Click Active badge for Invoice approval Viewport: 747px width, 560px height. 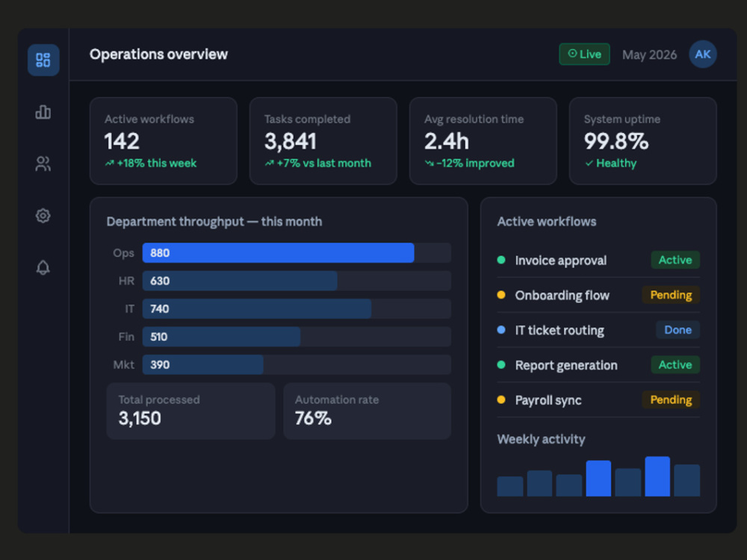pyautogui.click(x=675, y=260)
